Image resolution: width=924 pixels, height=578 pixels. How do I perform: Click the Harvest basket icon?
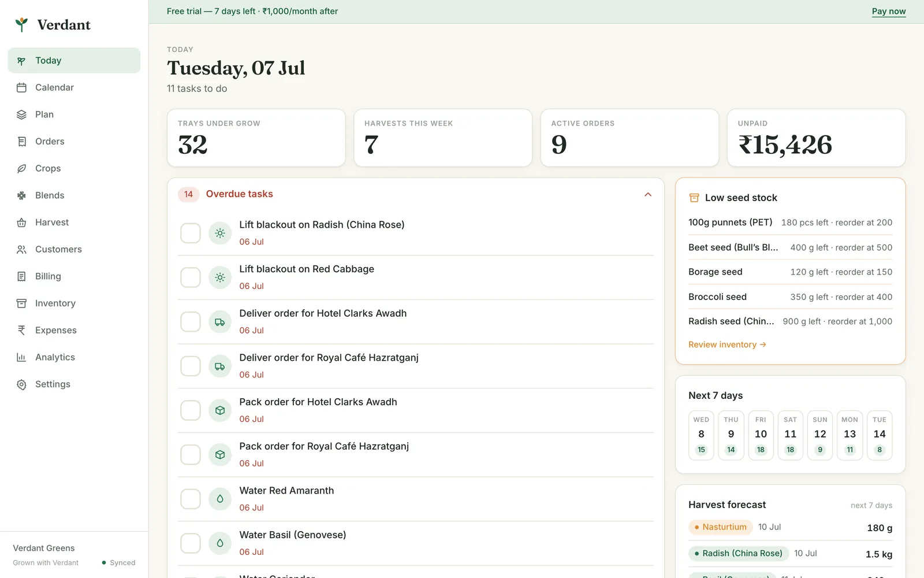21,223
